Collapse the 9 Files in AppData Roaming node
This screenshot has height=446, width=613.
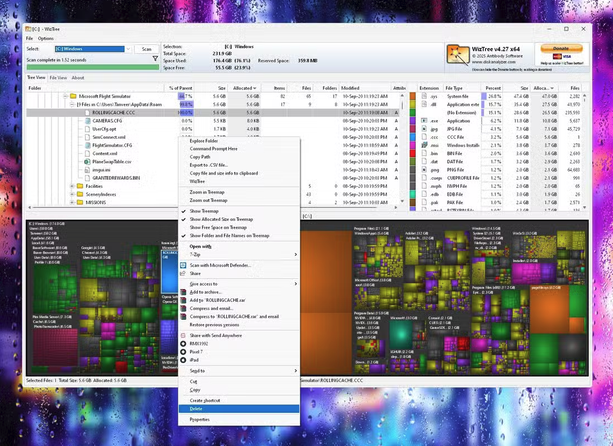tap(72, 104)
